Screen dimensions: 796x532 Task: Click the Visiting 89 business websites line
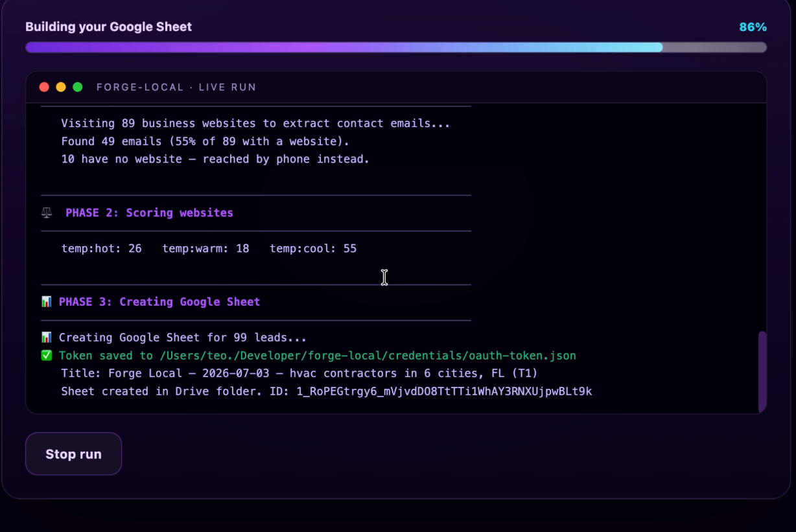coord(255,123)
